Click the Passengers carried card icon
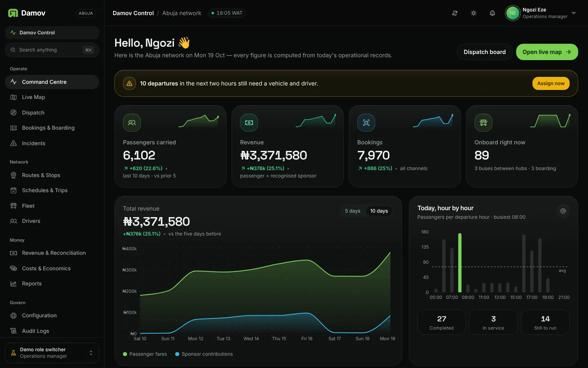588x368 pixels. pyautogui.click(x=132, y=123)
